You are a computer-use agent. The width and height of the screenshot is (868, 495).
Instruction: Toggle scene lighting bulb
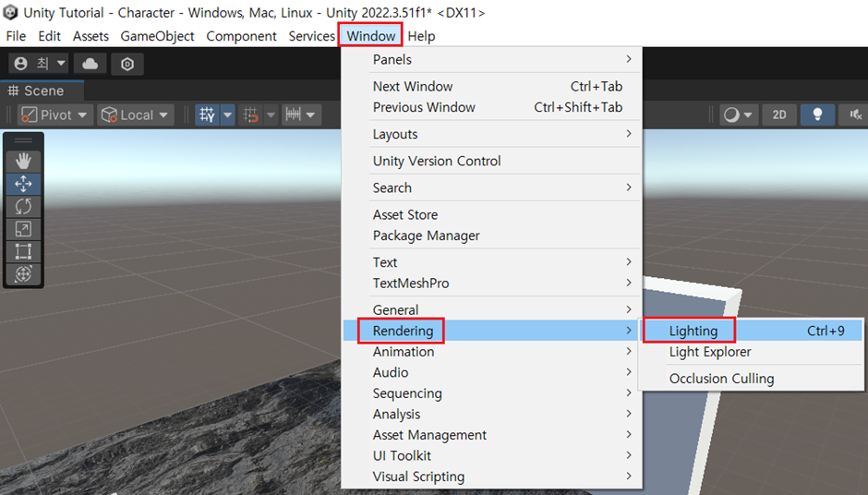click(x=817, y=115)
